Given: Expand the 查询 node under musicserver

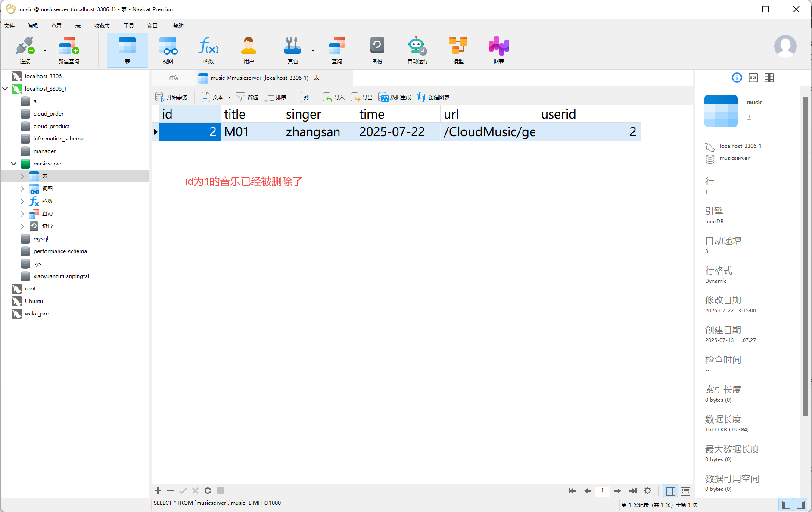Looking at the screenshot, I should (22, 213).
